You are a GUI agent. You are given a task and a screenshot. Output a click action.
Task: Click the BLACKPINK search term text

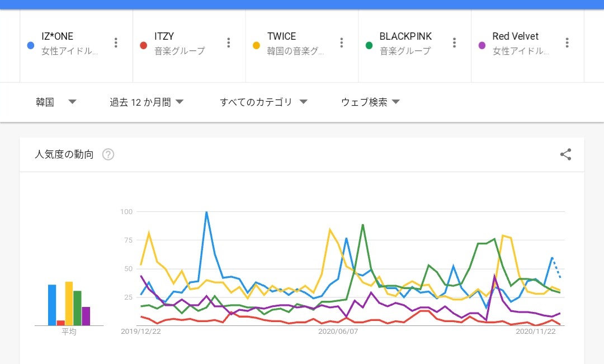click(405, 36)
